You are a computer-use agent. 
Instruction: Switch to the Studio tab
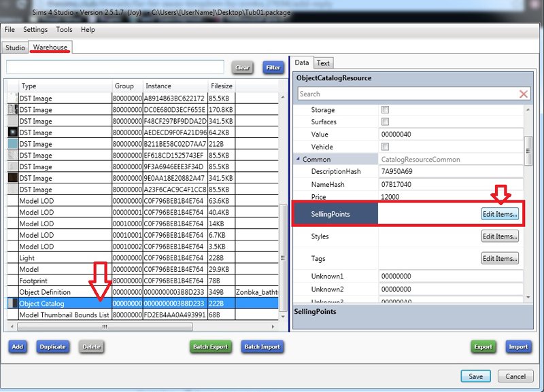pos(14,48)
